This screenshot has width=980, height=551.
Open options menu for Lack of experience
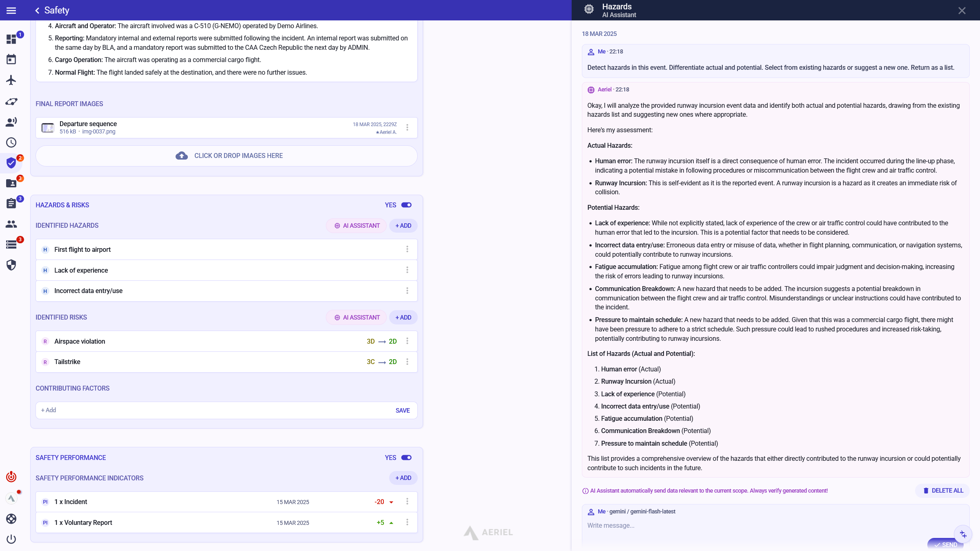click(x=407, y=270)
